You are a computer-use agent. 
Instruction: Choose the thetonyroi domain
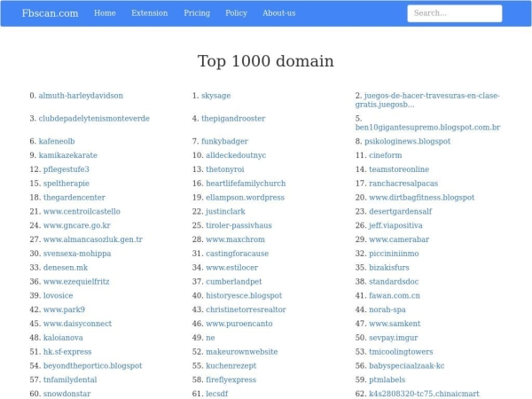coord(225,169)
